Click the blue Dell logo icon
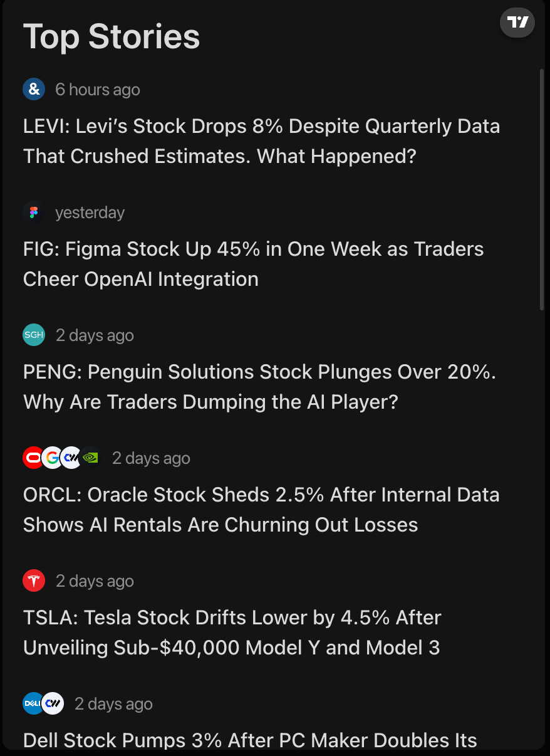This screenshot has height=756, width=550. pyautogui.click(x=33, y=704)
